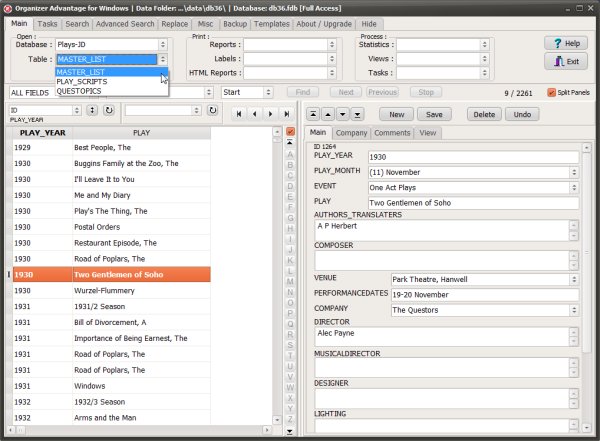Click detail panel vertical scrollbar down arrow

click(586, 428)
